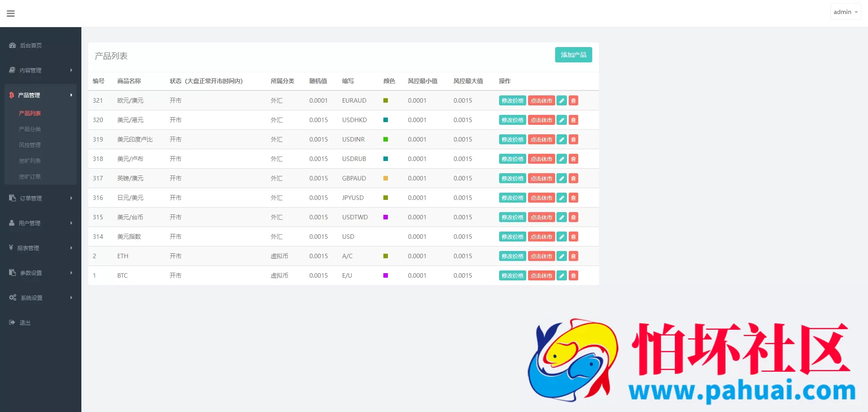Toggle 点击休市 for product 314 美元指数
The height and width of the screenshot is (412, 868).
coord(541,237)
